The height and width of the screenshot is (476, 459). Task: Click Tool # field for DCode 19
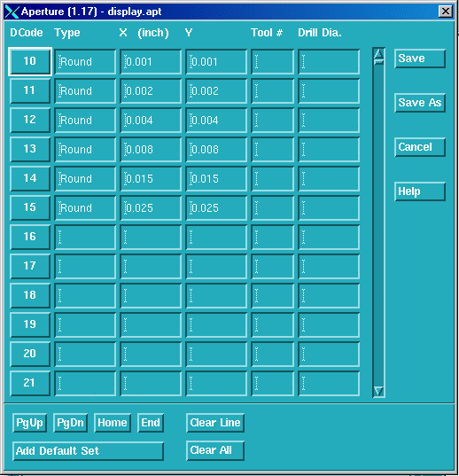tap(273, 324)
